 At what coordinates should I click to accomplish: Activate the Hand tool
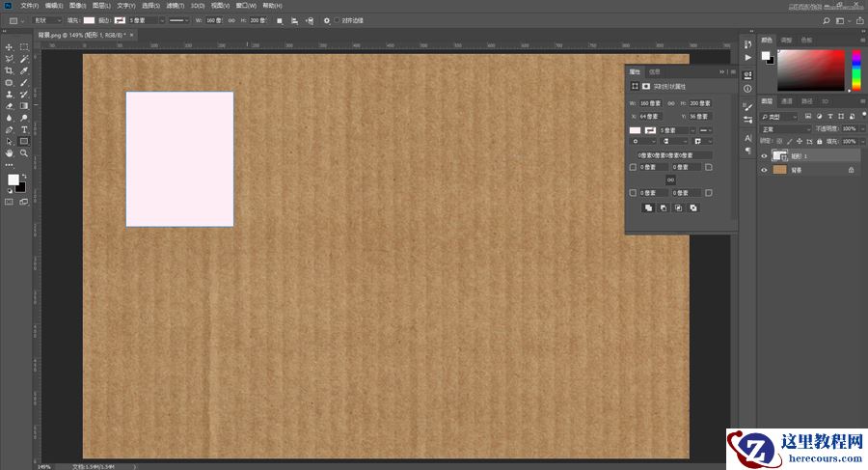(10, 152)
